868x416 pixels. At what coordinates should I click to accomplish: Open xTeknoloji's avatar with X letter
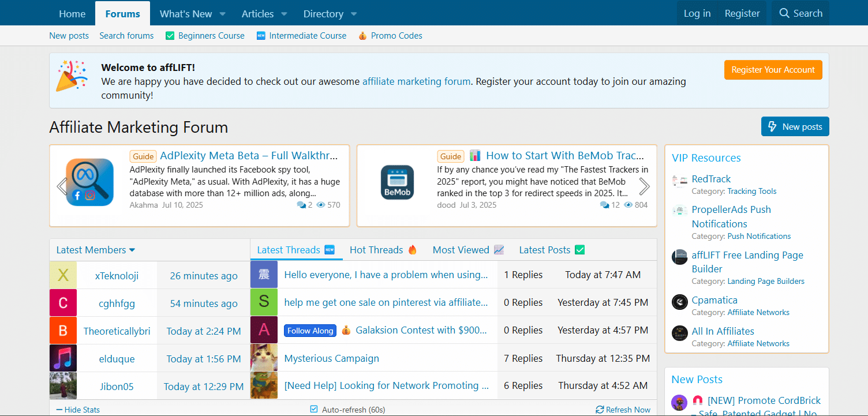[63, 275]
